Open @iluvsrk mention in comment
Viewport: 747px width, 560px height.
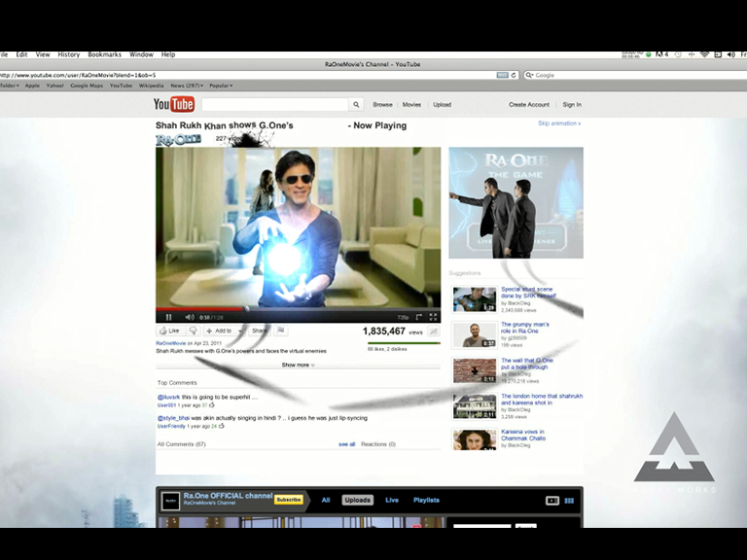(168, 397)
